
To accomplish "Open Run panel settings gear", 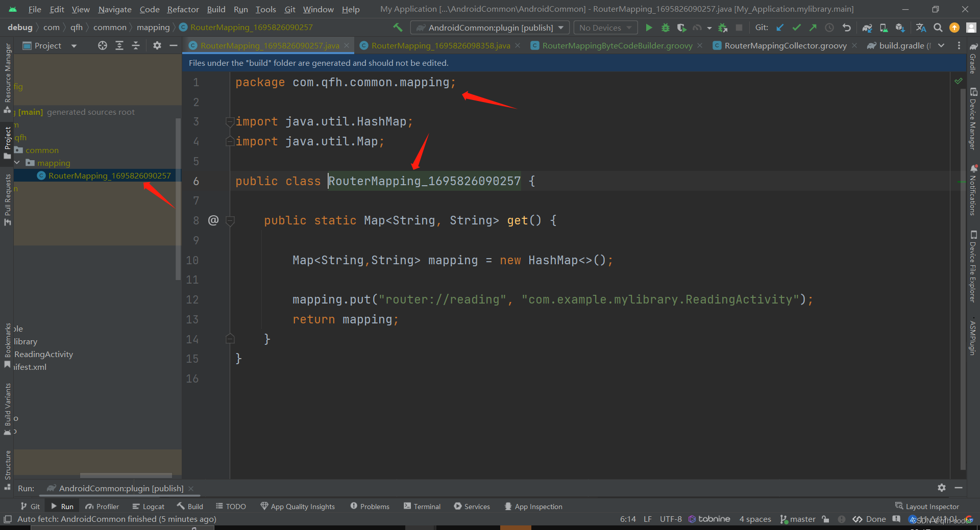I will [942, 488].
